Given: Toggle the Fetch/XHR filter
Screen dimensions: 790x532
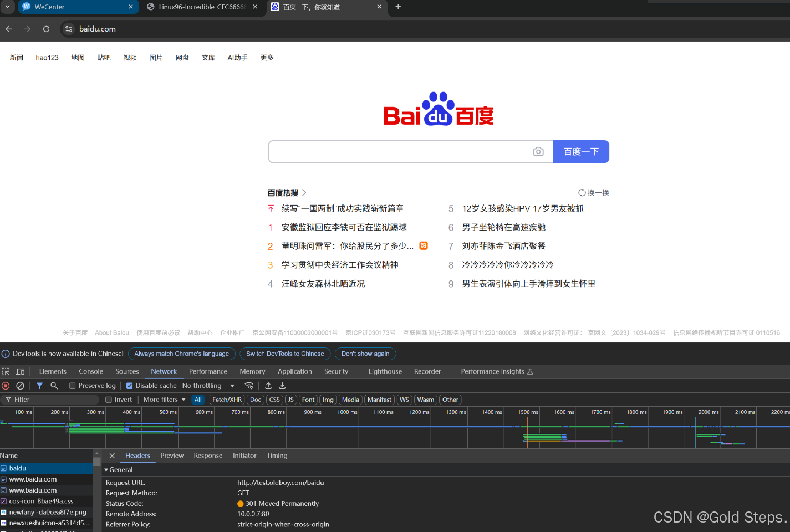Looking at the screenshot, I should click(227, 400).
